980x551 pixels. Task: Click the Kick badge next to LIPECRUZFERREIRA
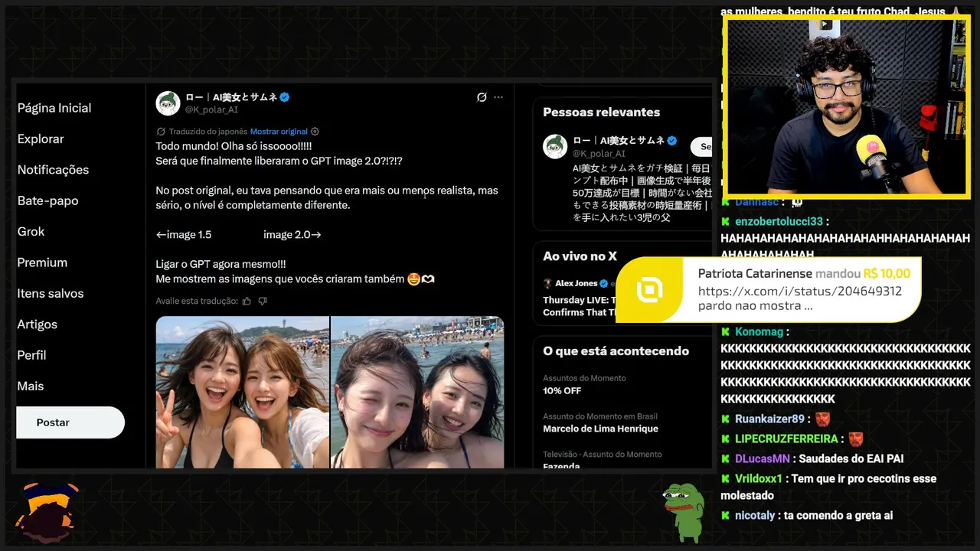726,439
